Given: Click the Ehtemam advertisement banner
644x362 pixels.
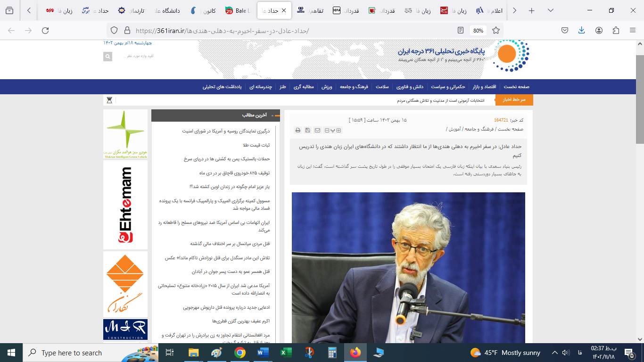Looking at the screenshot, I should (x=125, y=205).
